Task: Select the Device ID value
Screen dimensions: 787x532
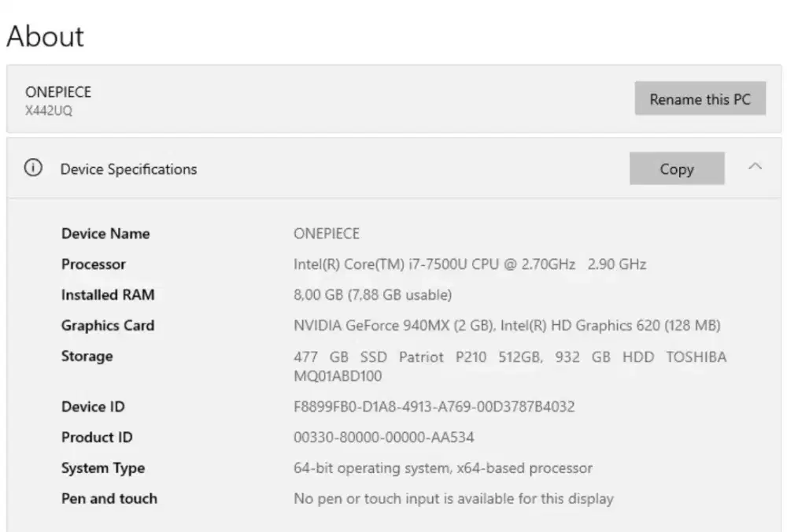Action: click(x=434, y=407)
